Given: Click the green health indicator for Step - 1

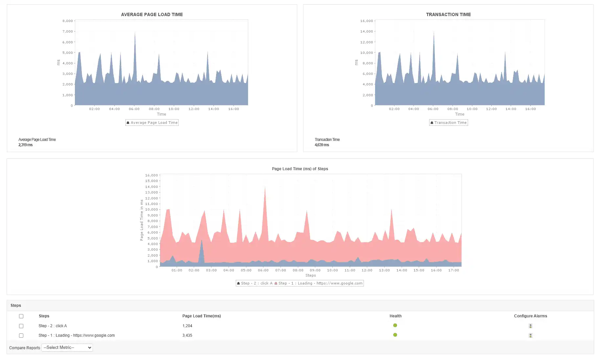Looking at the screenshot, I should pos(395,335).
